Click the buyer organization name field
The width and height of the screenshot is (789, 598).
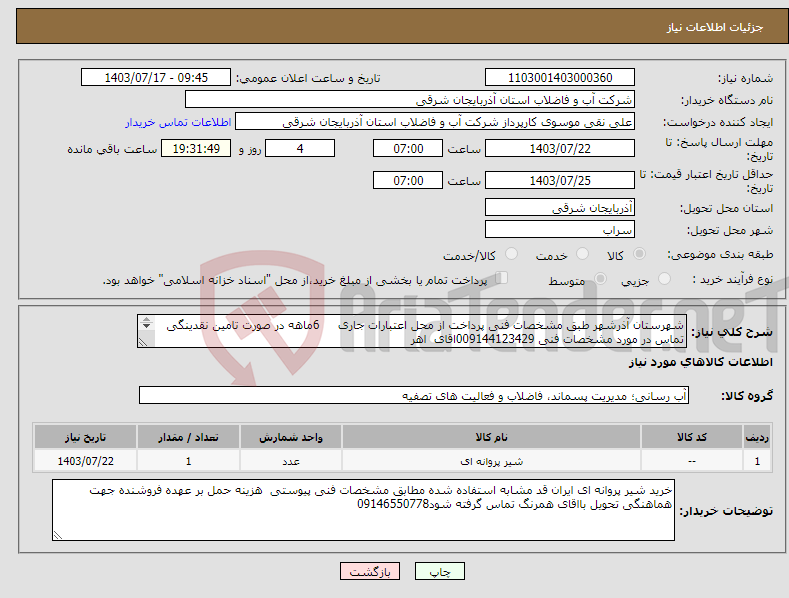[410, 100]
